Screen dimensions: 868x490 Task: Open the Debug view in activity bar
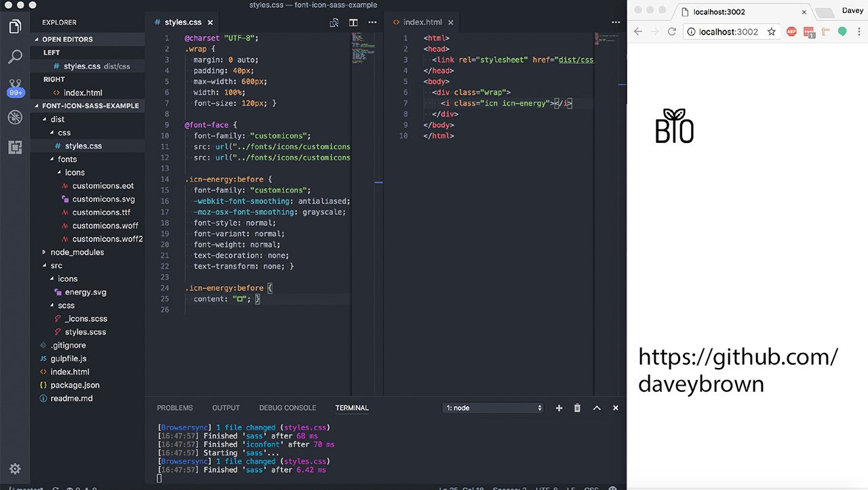(15, 117)
